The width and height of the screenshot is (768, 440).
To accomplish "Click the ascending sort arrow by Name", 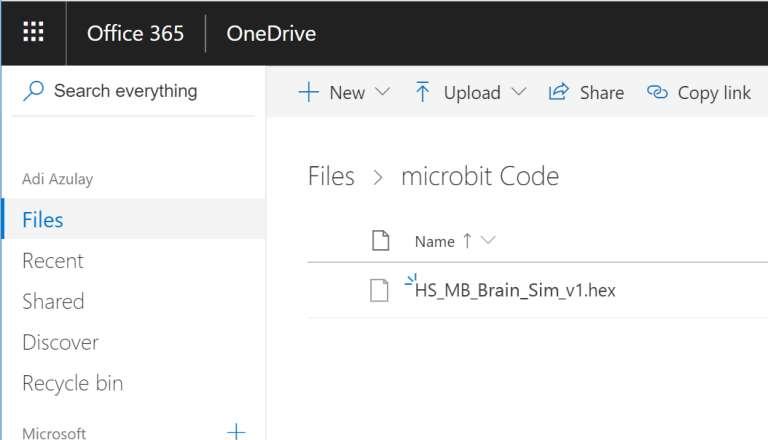I will click(x=467, y=241).
